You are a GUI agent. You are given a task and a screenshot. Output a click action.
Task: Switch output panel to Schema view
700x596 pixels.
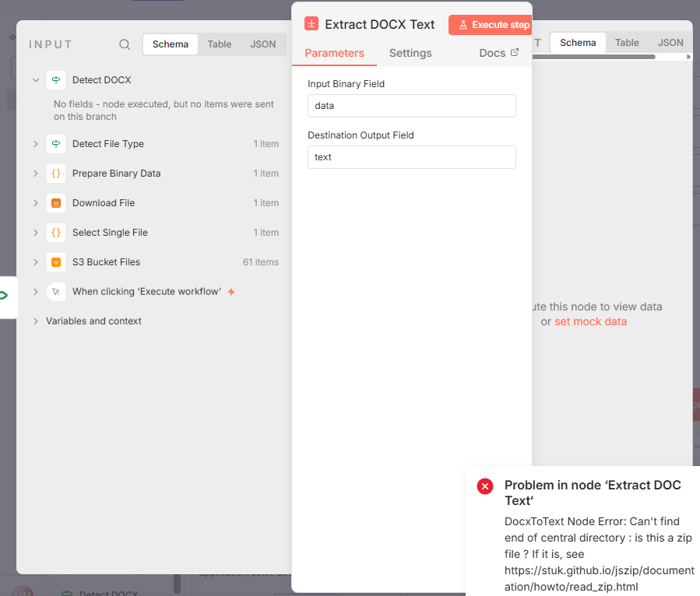578,43
